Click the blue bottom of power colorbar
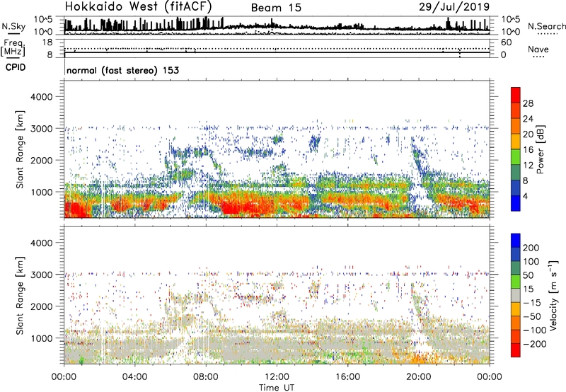566x392 pixels. coord(516,203)
